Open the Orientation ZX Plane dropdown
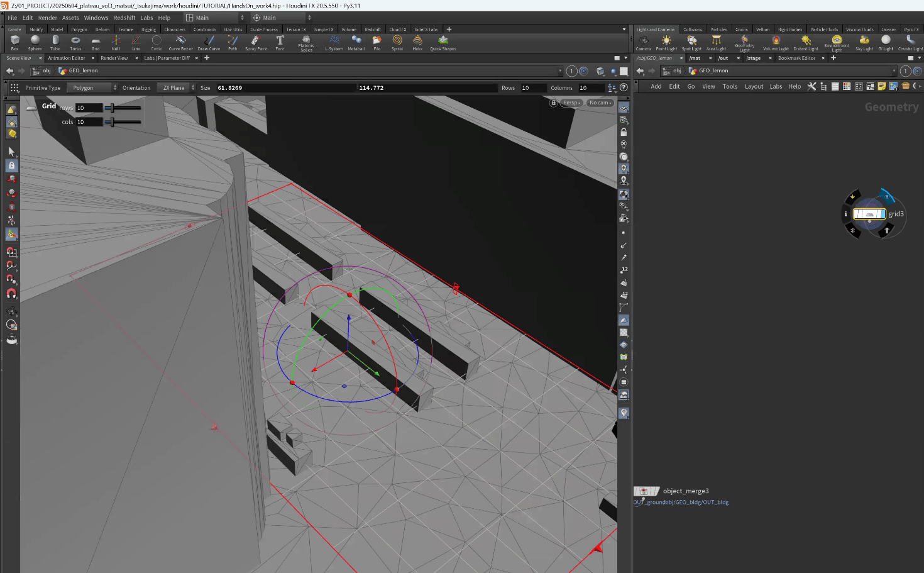Viewport: 924px width, 573px height. (x=176, y=88)
